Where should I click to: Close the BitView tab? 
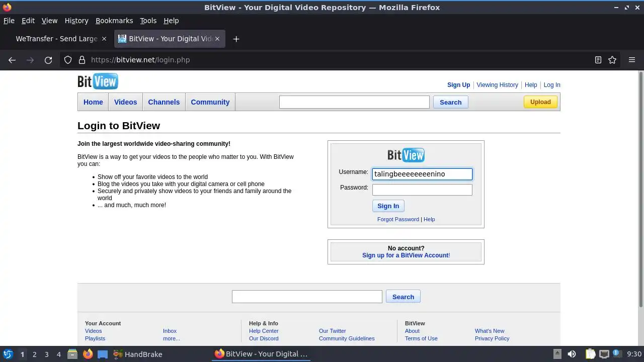pyautogui.click(x=217, y=39)
